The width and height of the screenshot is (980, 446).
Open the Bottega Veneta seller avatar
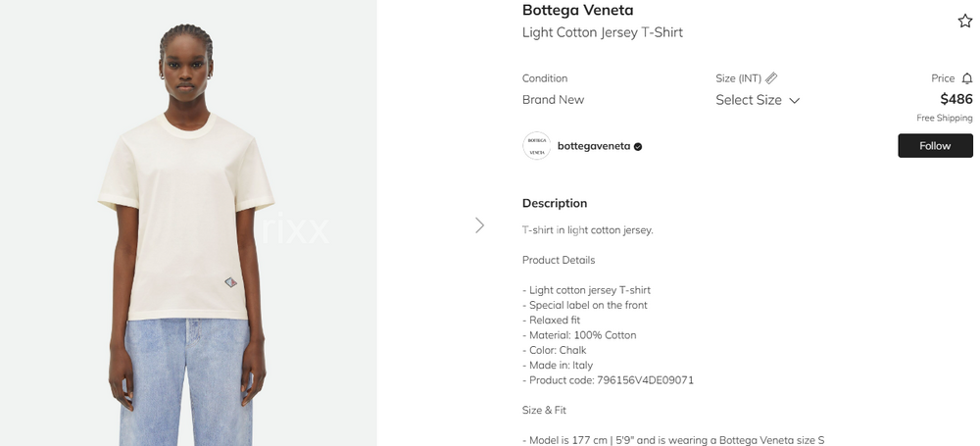(536, 146)
